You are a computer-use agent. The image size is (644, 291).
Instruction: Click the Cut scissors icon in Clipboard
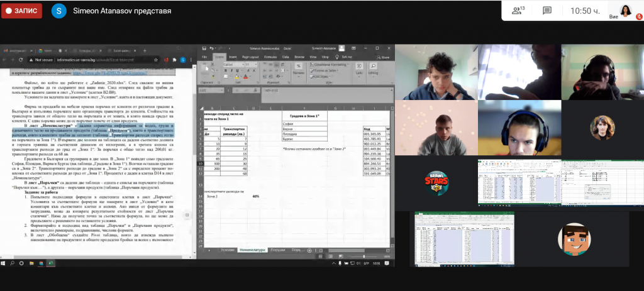[x=213, y=64]
